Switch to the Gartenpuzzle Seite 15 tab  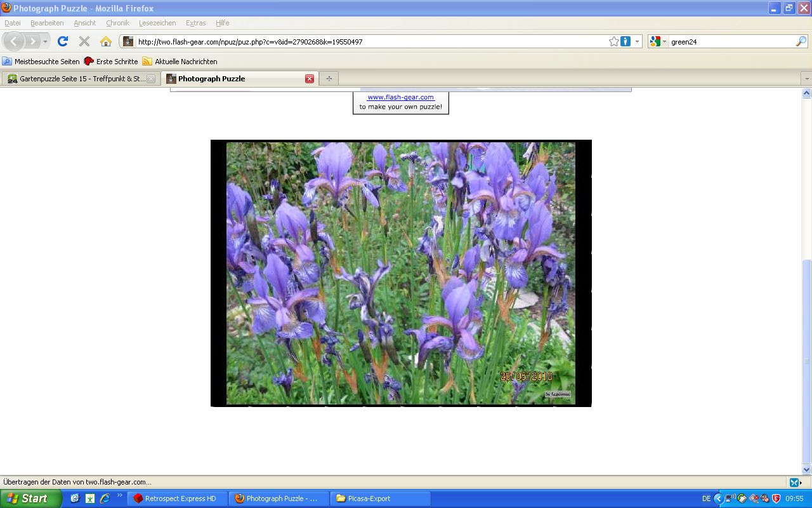[x=81, y=79]
